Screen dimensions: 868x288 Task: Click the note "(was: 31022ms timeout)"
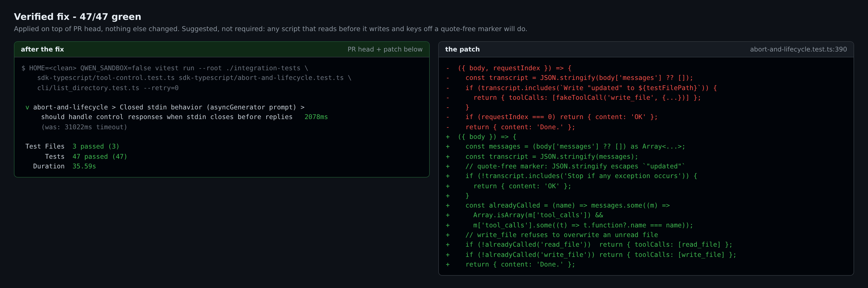click(x=84, y=127)
